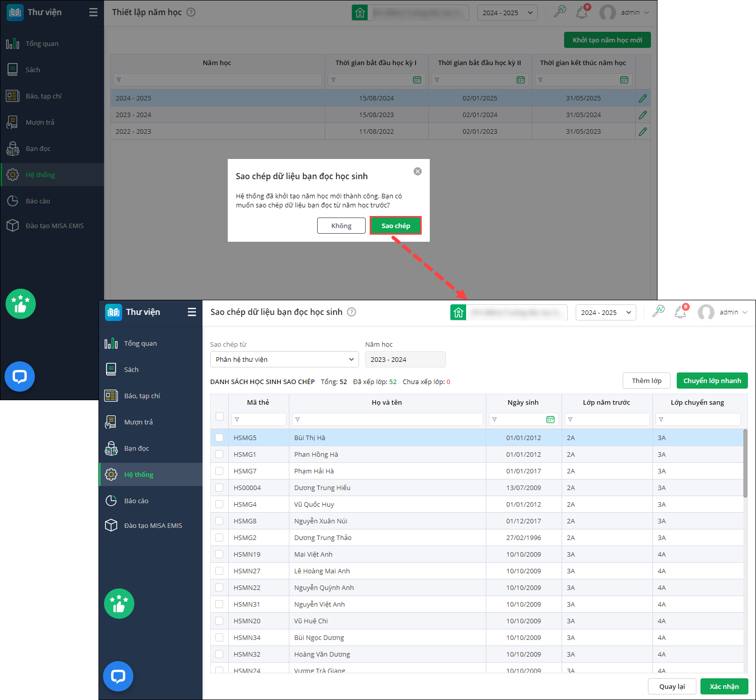Click the Họ và tên filter input field
Image resolution: width=756 pixels, height=700 pixels.
click(387, 419)
